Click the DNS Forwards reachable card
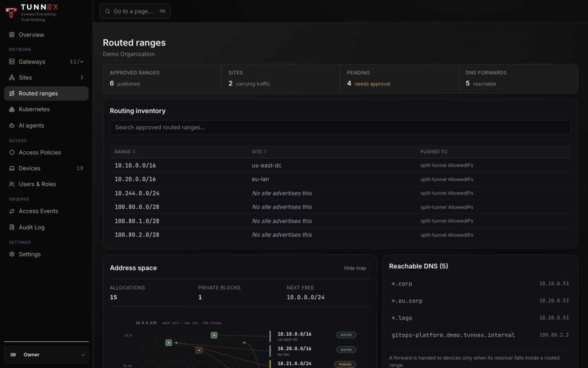The width and height of the screenshot is (588, 368). click(x=518, y=79)
